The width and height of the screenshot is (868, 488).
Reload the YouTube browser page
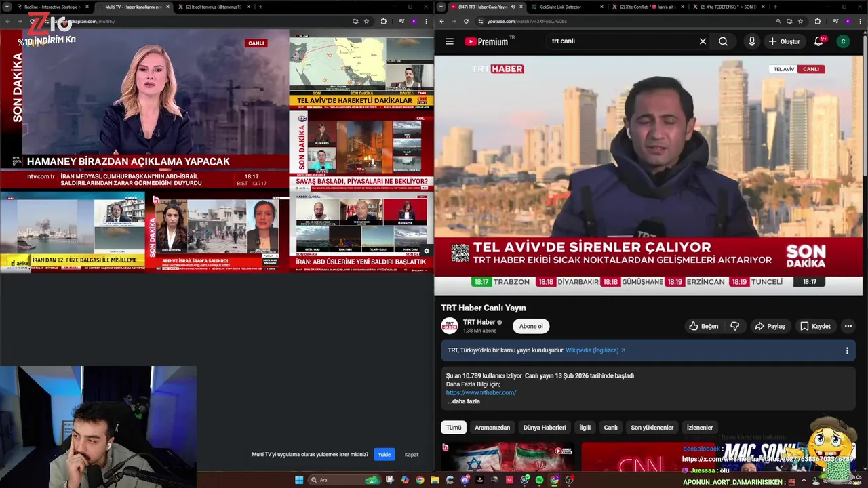tap(466, 21)
